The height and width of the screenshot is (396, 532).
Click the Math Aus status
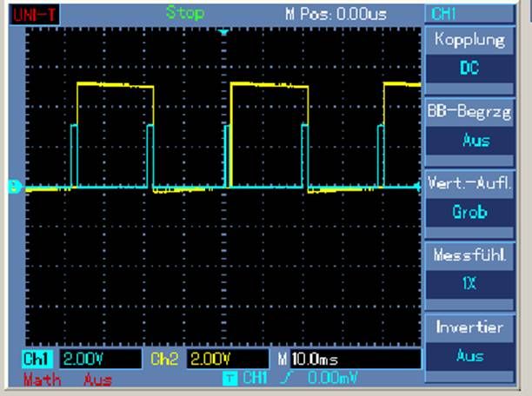97,379
